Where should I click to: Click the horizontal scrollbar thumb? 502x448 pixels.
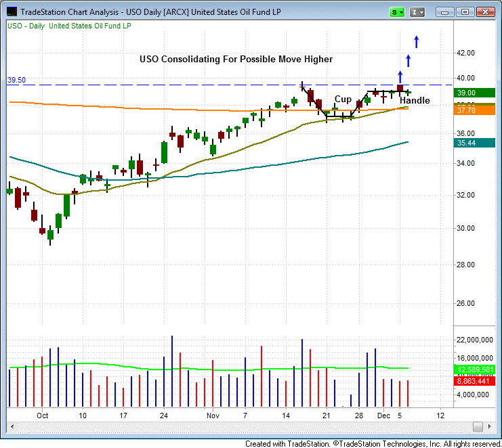tap(478, 426)
